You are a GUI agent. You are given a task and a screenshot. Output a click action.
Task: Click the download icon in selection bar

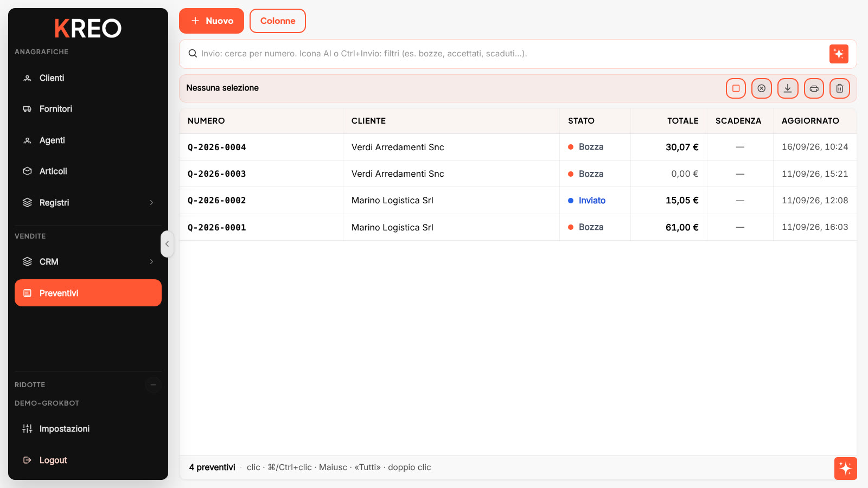tap(788, 88)
